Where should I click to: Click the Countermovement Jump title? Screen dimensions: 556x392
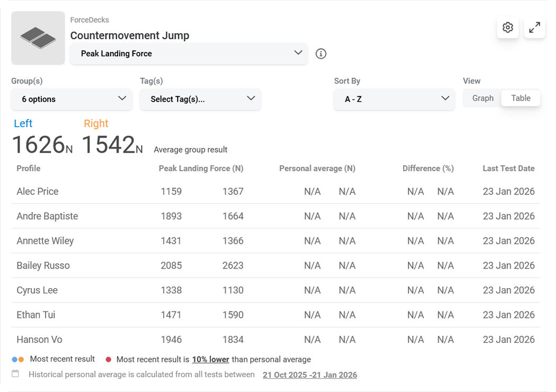[130, 35]
